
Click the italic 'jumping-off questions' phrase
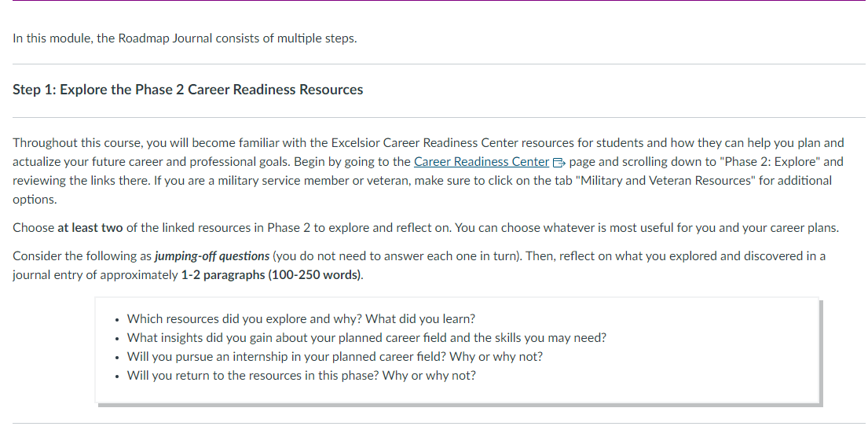point(212,256)
